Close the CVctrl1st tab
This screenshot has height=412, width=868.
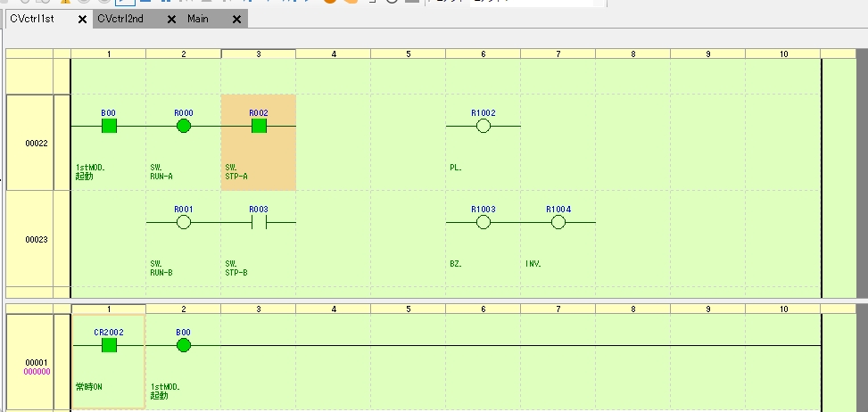[x=82, y=19]
